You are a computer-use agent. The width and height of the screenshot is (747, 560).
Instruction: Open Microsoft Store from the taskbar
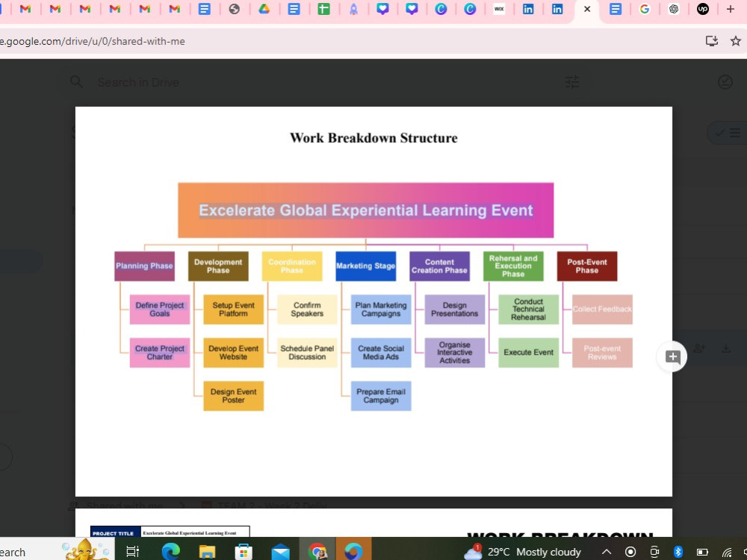tap(244, 552)
